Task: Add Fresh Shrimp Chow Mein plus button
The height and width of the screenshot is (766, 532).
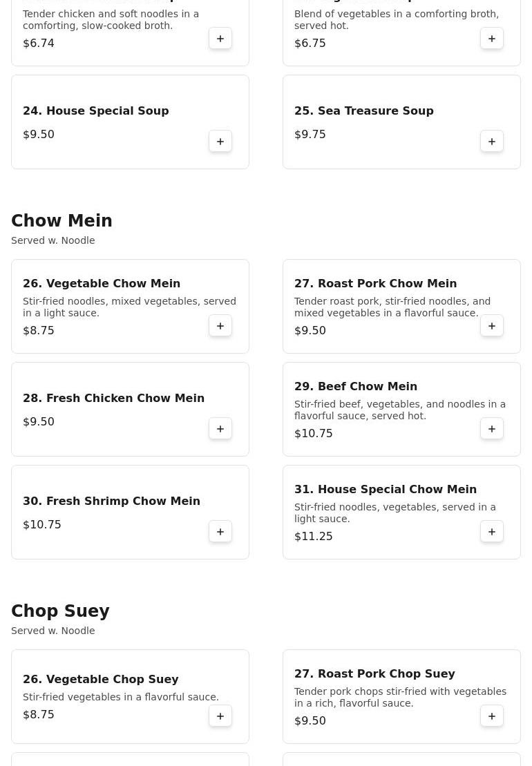Action: point(220,532)
